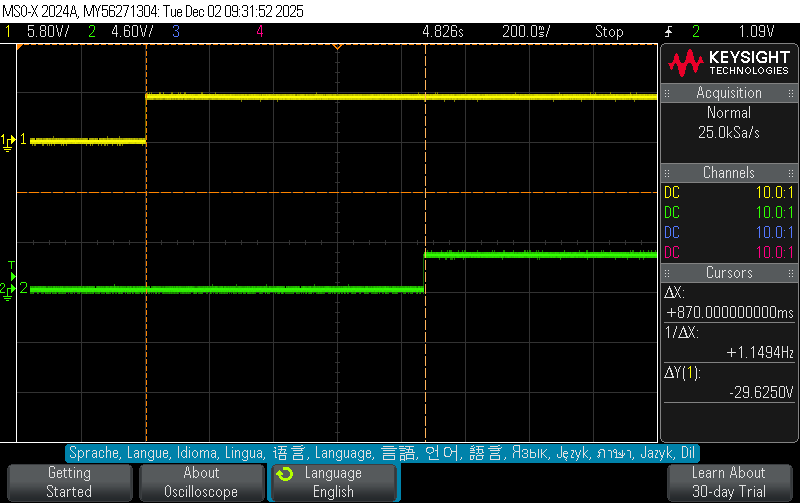Open the Acquisition panel header

pyautogui.click(x=729, y=93)
